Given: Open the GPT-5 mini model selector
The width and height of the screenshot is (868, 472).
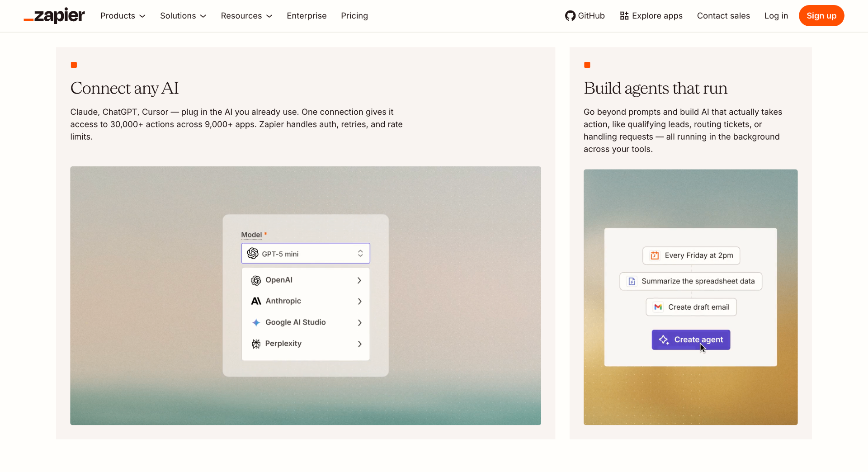Looking at the screenshot, I should coord(306,254).
